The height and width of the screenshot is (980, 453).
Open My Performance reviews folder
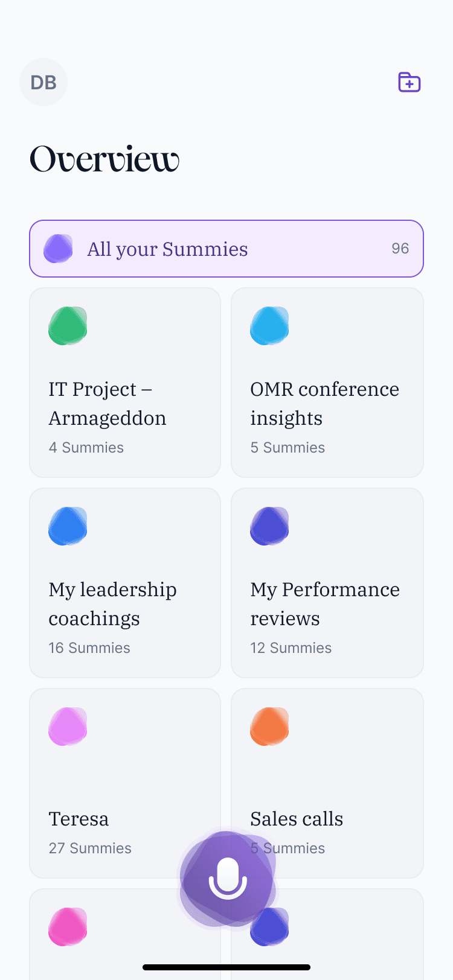pyautogui.click(x=325, y=604)
